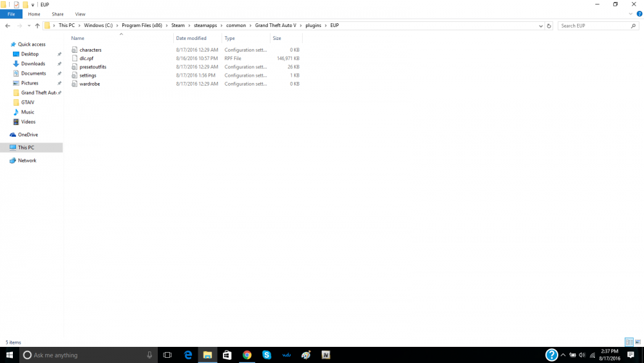Open Skype from the taskbar
Screen dimensions: 644x363
[267, 355]
